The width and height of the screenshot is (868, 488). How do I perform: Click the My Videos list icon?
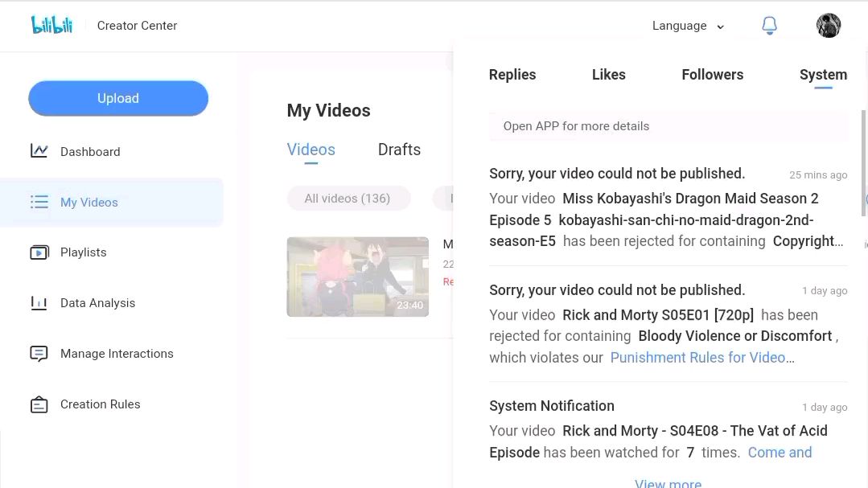coord(39,202)
